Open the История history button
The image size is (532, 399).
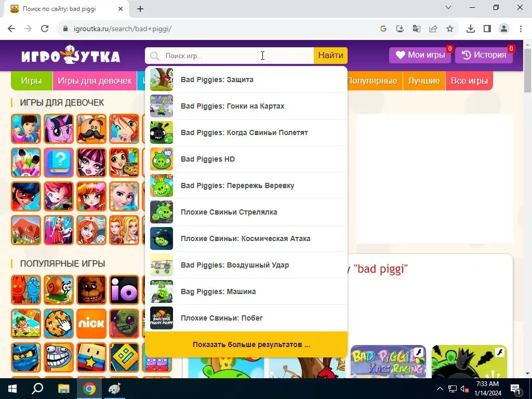pos(484,55)
